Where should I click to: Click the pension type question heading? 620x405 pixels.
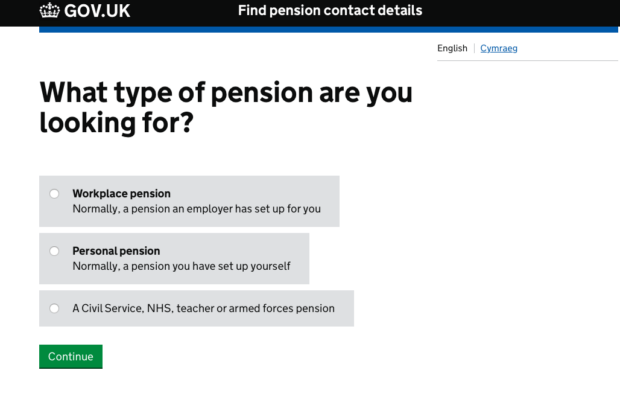click(x=225, y=109)
